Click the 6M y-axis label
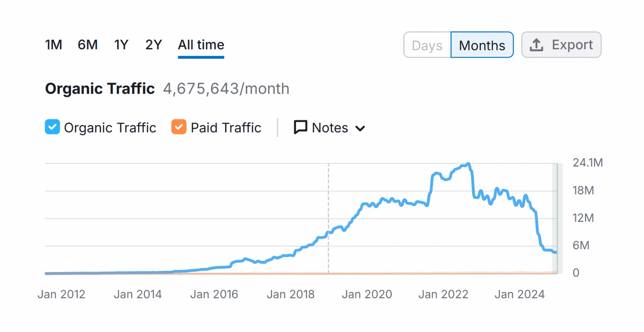This screenshot has height=332, width=644. (581, 245)
